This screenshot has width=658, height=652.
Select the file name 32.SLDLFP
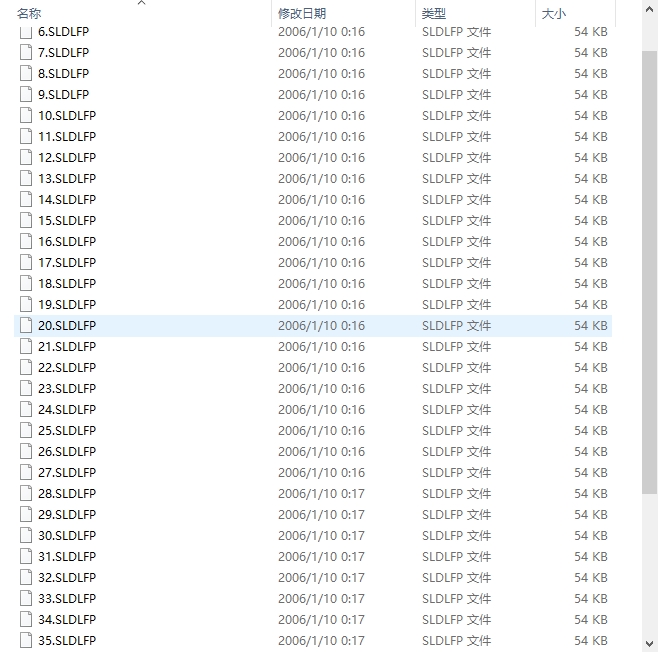pyautogui.click(x=67, y=577)
